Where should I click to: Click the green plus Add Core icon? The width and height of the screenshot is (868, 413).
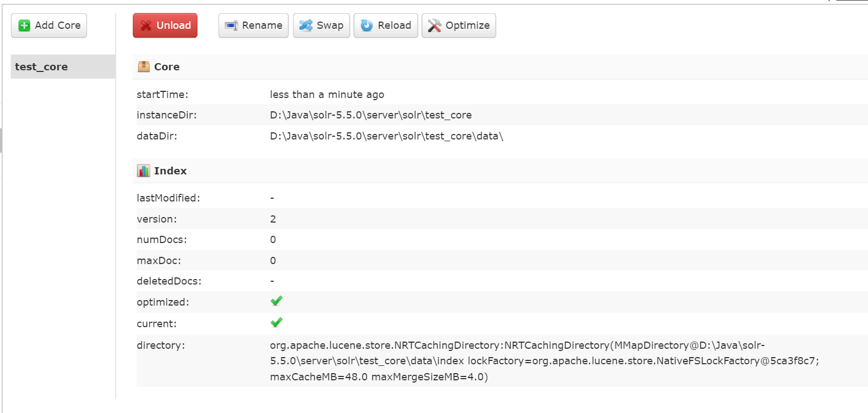pyautogui.click(x=24, y=25)
